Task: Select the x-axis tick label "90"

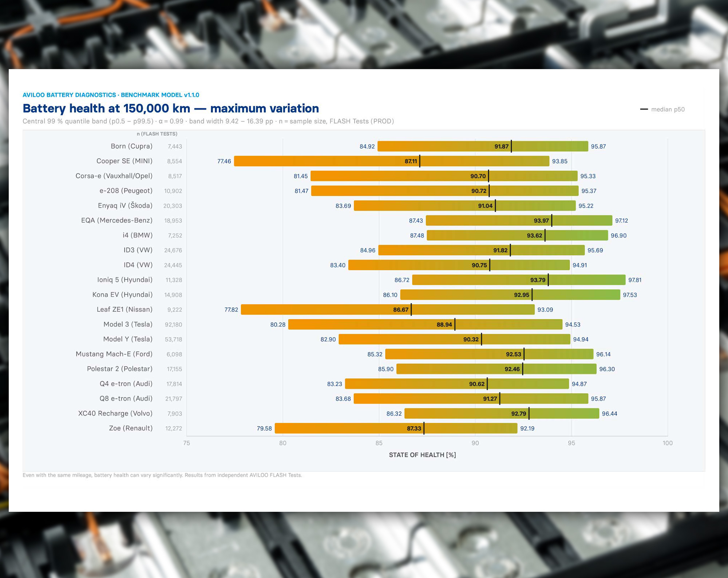Action: 475,443
